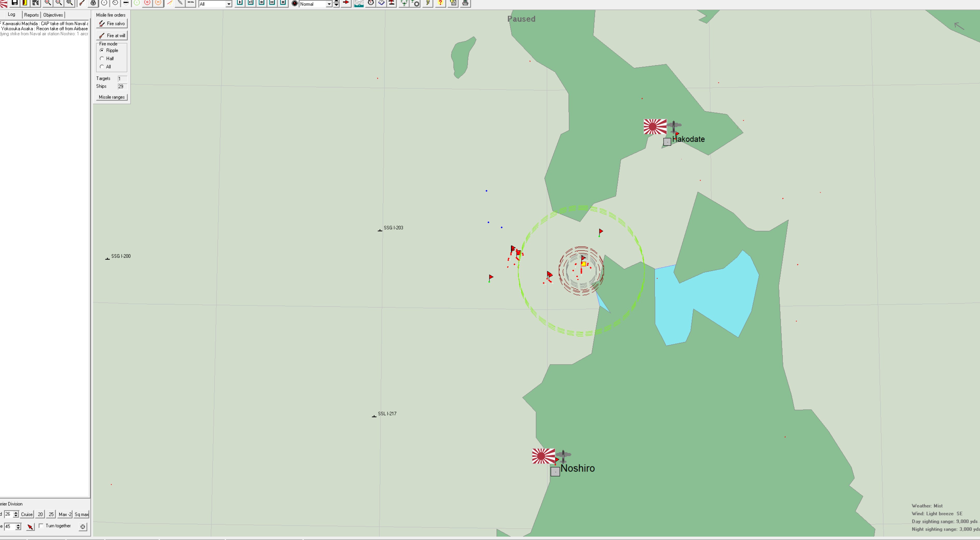Click the zoom in magnifier
The height and width of the screenshot is (540, 980).
point(48,3)
